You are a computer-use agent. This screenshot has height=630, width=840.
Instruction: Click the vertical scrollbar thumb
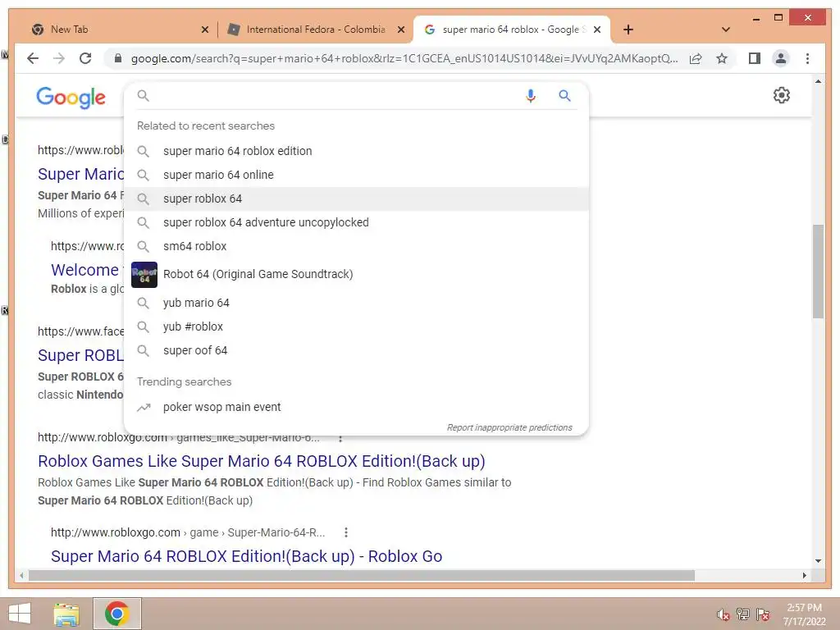click(818, 272)
